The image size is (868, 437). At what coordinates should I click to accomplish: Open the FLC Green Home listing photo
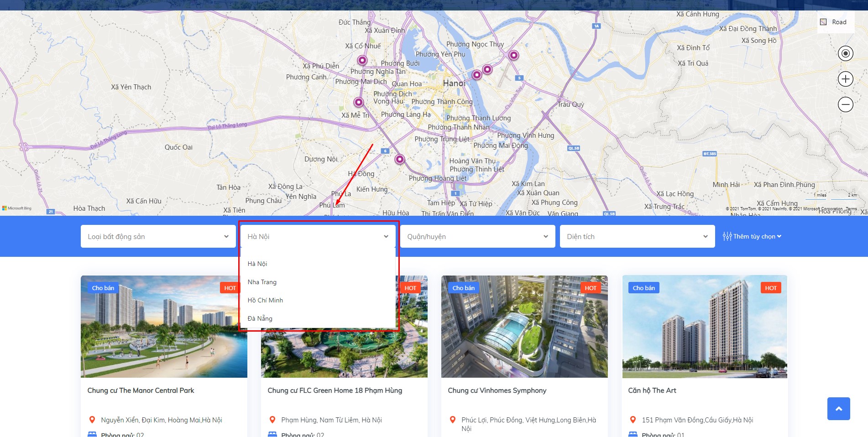click(344, 353)
